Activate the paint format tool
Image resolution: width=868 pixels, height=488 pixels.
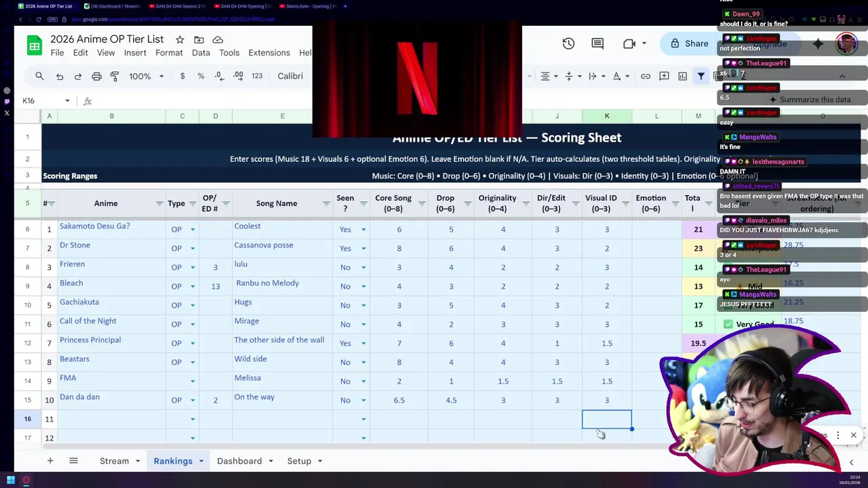(x=115, y=76)
